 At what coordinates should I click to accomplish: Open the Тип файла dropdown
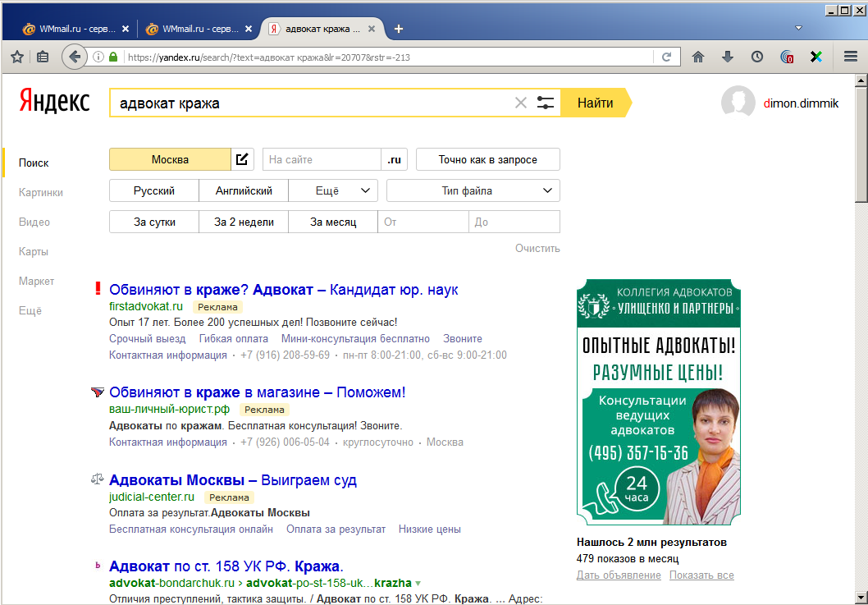(x=473, y=190)
